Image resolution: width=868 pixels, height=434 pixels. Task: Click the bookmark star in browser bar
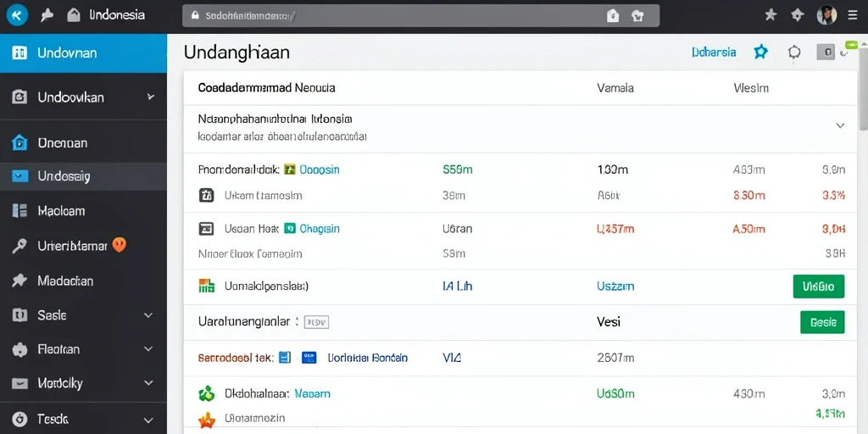click(x=771, y=15)
